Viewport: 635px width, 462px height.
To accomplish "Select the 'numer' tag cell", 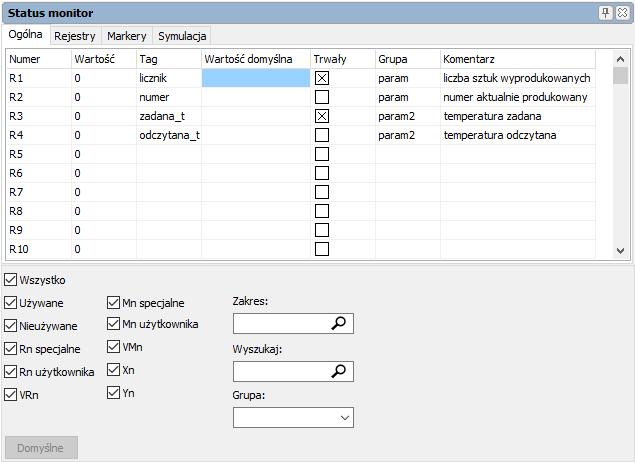I will [x=169, y=97].
